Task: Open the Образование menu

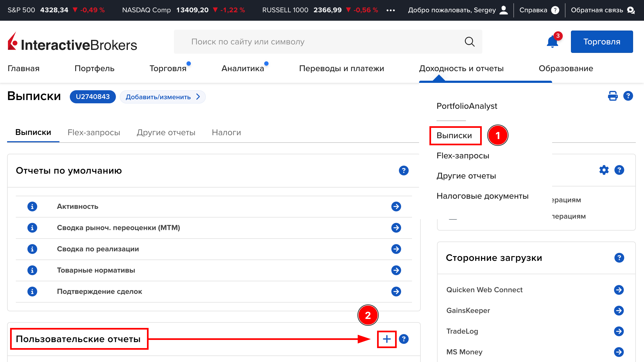Action: coord(566,68)
